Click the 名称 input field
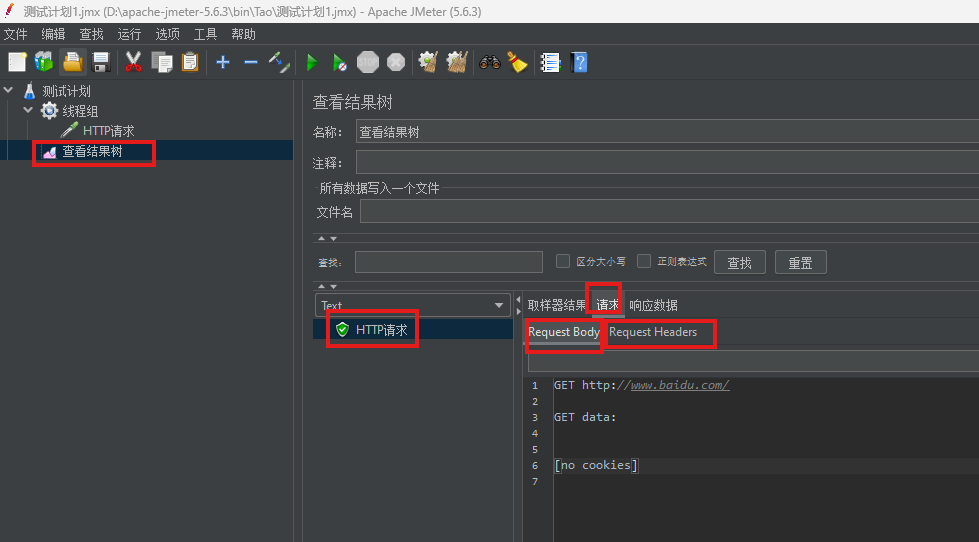The width and height of the screenshot is (979, 542). click(667, 132)
